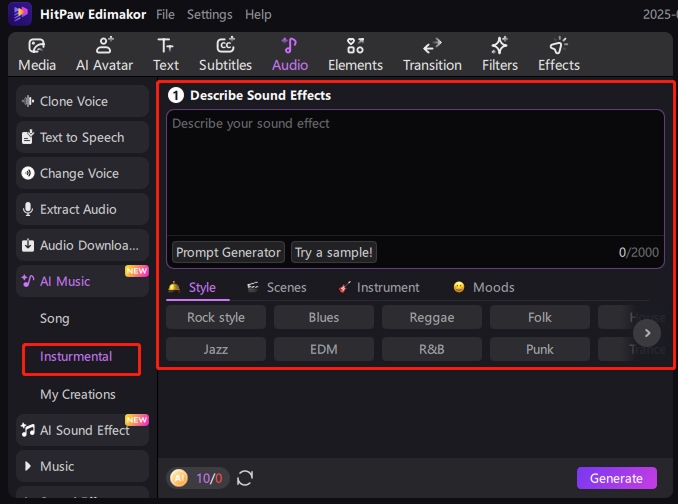
Task: Choose the Rock style tag
Action: click(216, 317)
